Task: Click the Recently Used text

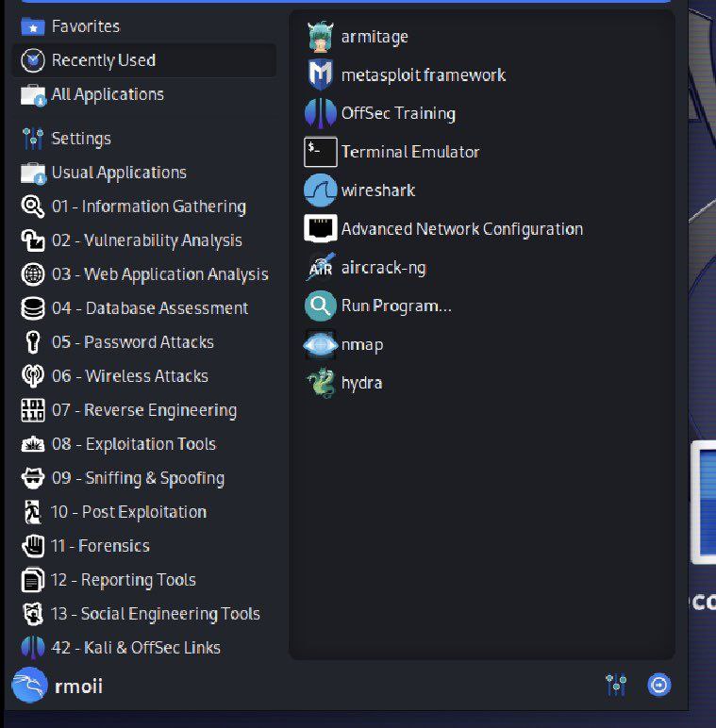Action: tap(104, 60)
